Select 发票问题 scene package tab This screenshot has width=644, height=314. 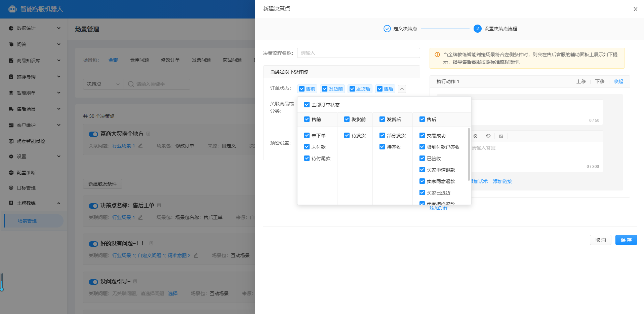pos(201,60)
